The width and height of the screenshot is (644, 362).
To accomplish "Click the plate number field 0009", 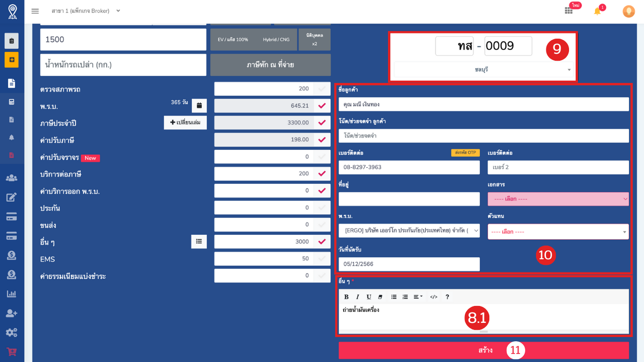I will tap(508, 46).
